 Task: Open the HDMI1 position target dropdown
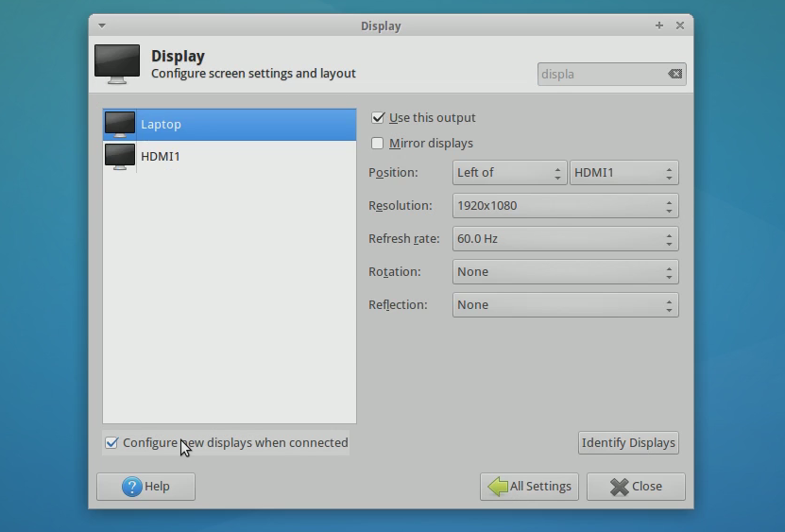(624, 172)
